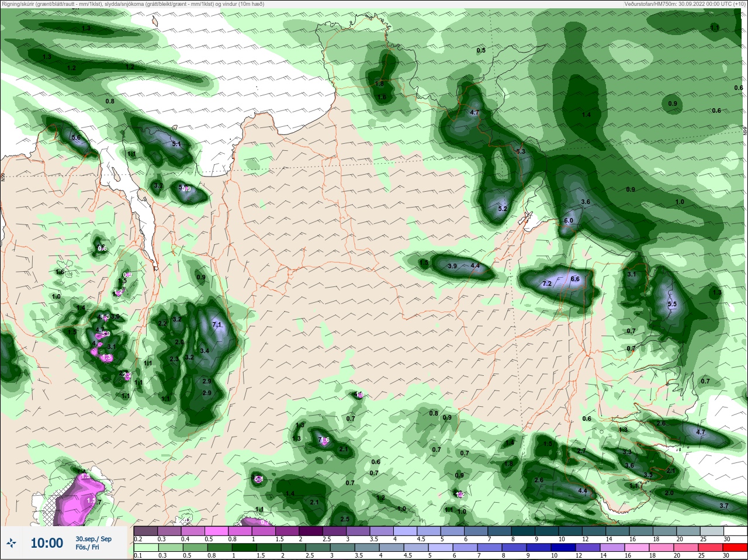Pick the top legend swatch between 0.2 and 0.3
Viewport: 748px width, 560px height.
point(146,531)
